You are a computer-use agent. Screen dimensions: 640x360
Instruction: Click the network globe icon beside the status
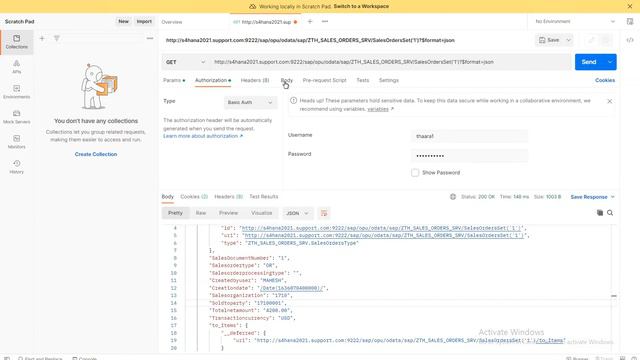click(x=453, y=197)
